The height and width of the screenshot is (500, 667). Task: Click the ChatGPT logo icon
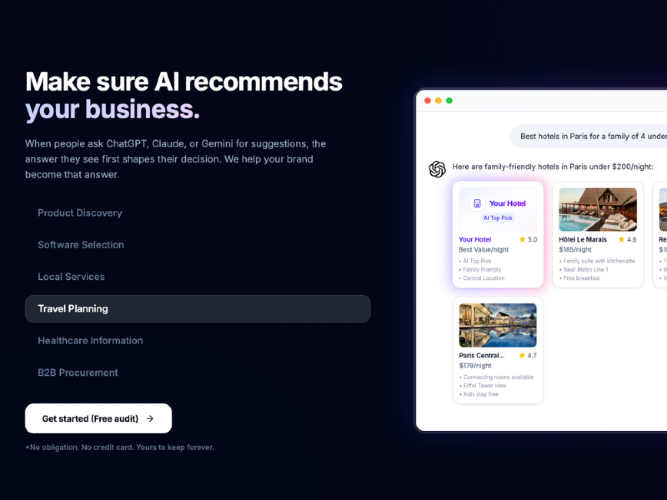tap(437, 169)
